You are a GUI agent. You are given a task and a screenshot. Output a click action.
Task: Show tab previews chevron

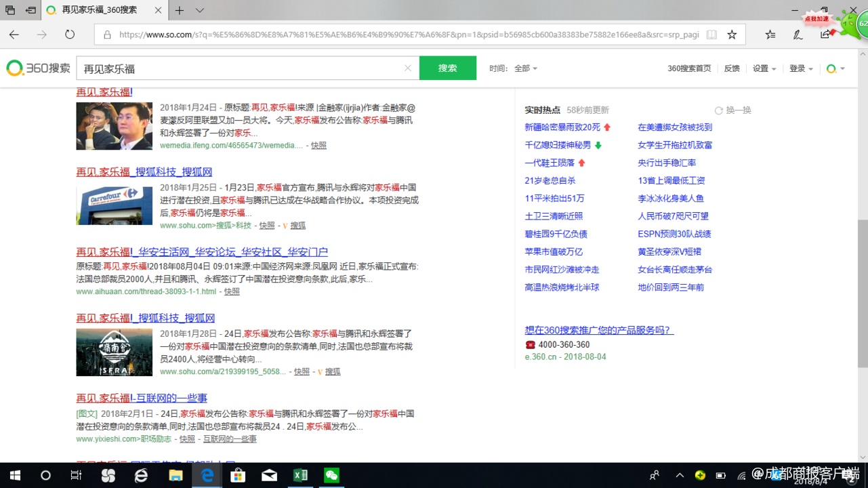click(200, 10)
